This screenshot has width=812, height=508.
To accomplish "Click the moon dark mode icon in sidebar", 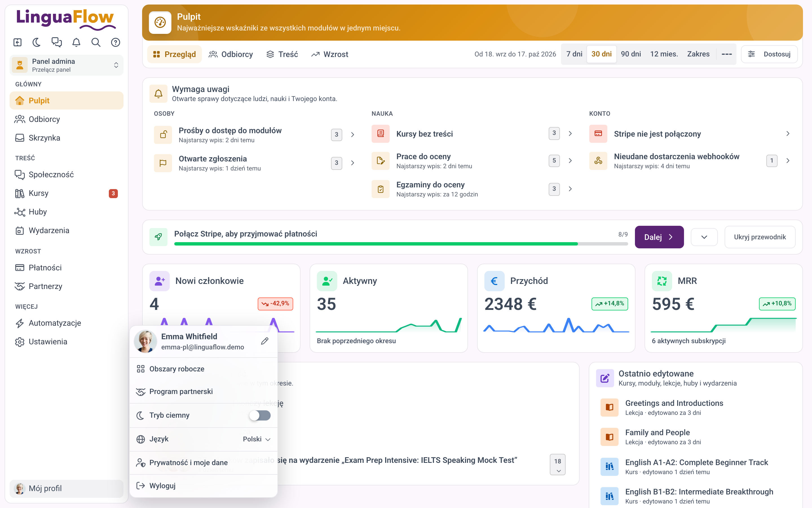I will pyautogui.click(x=37, y=42).
